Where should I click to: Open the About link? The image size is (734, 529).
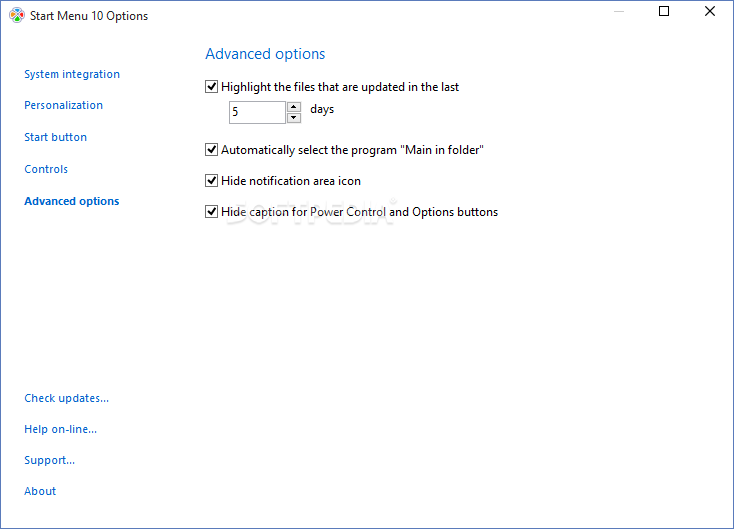40,491
